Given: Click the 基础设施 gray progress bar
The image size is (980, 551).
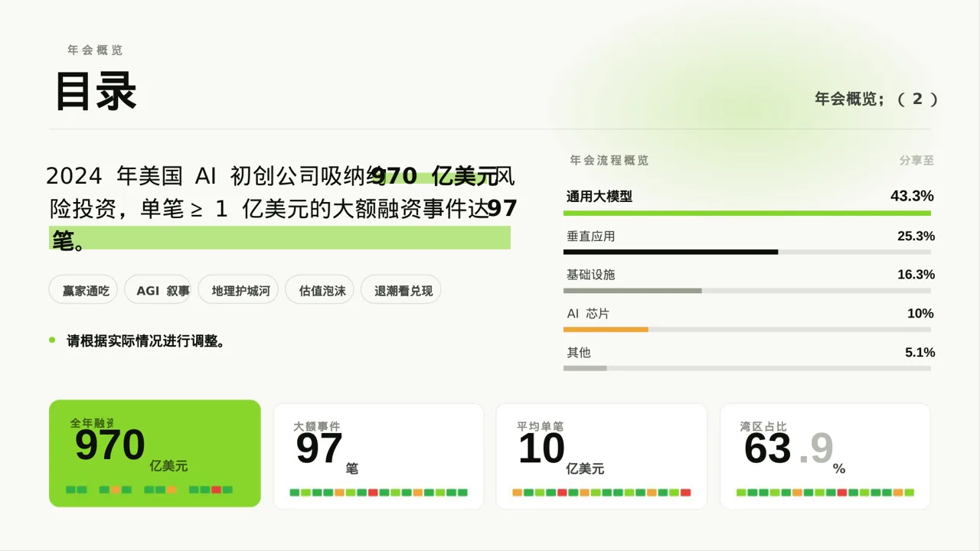Looking at the screenshot, I should tap(632, 291).
